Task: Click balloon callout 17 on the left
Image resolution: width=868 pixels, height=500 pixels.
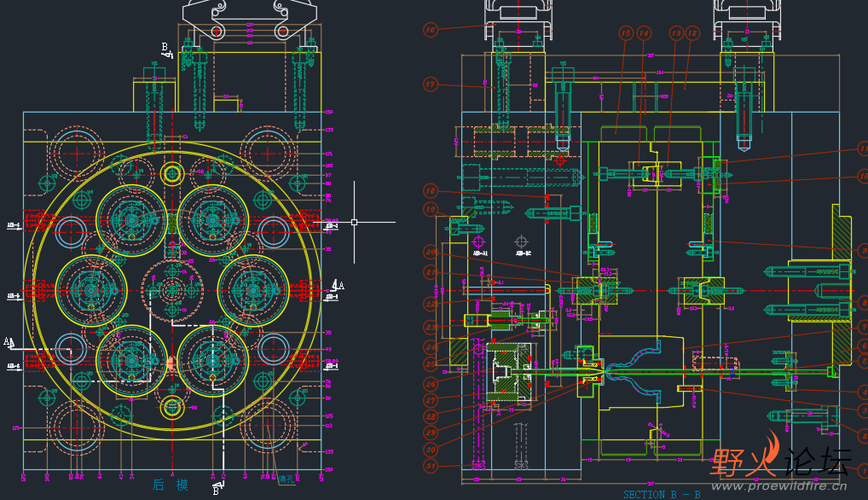Action: [x=430, y=84]
